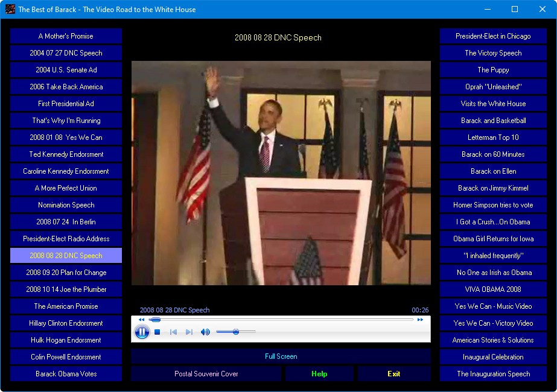The image size is (557, 392).
Task: Select The American Promise
Action: pyautogui.click(x=66, y=306)
